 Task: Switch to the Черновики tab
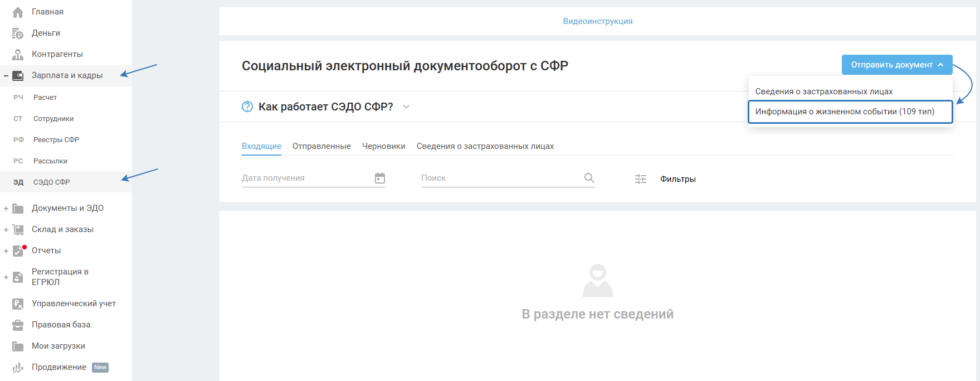coord(384,146)
